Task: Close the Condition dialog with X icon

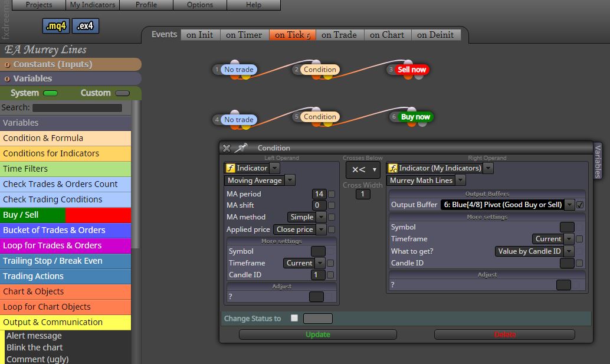Action: [x=227, y=148]
